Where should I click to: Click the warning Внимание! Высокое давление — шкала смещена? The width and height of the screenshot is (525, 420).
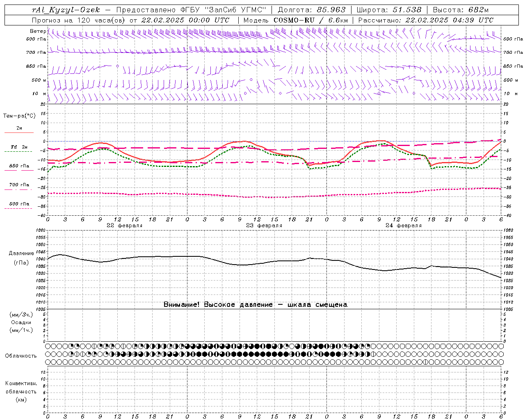point(256,305)
